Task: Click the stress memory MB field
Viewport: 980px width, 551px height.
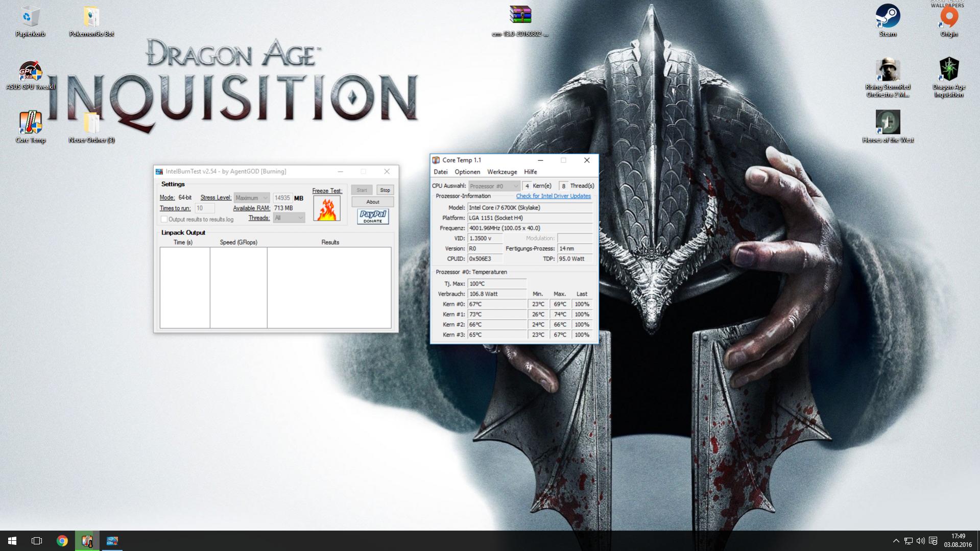Action: coord(282,198)
